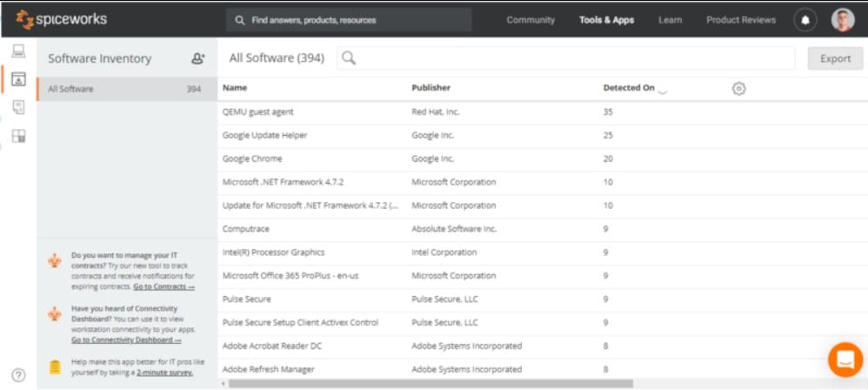This screenshot has width=868, height=390.
Task: Select the QEMU guest agent row
Action: (x=543, y=112)
